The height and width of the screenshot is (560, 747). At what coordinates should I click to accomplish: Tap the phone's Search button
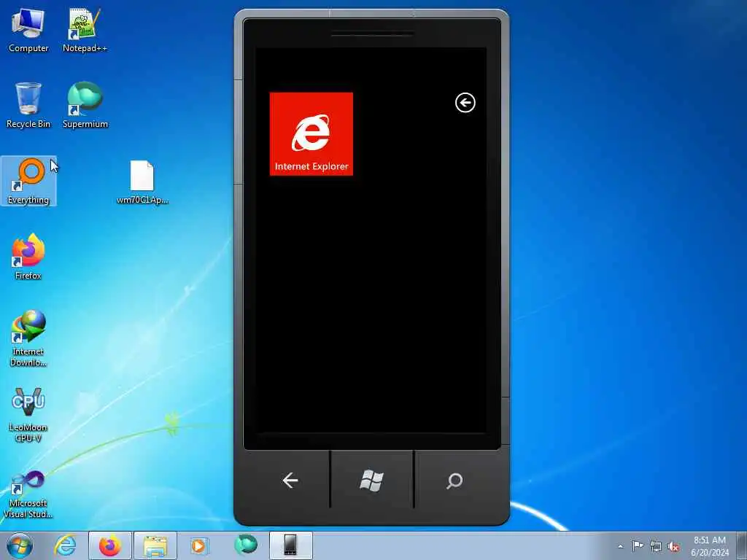(x=454, y=481)
